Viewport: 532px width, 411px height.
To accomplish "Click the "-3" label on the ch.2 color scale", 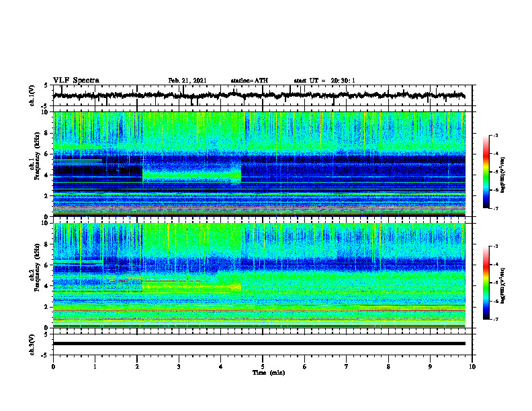I will [x=495, y=246].
